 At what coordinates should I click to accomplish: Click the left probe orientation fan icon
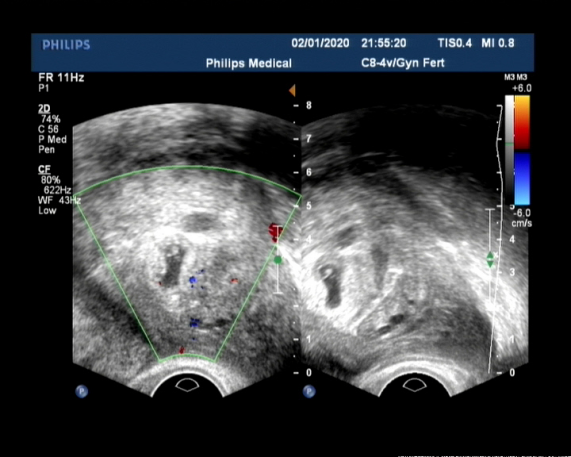click(x=187, y=385)
